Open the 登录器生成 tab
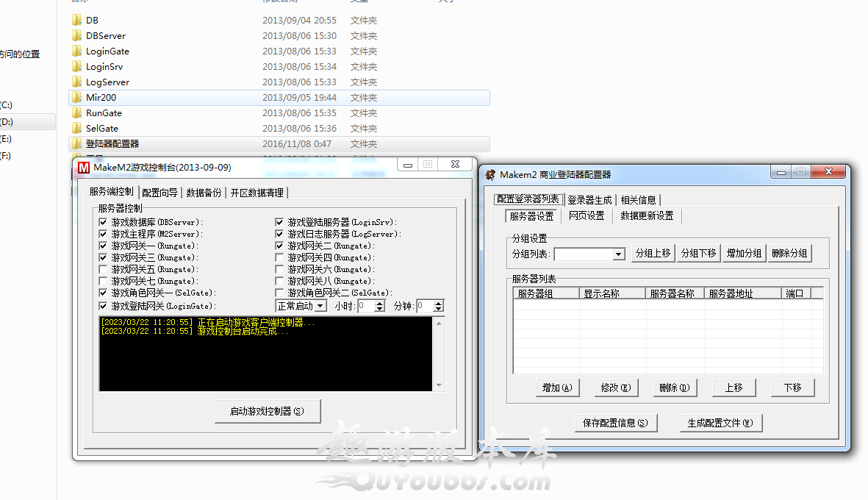Viewport: 868px width, 500px height. [x=589, y=200]
